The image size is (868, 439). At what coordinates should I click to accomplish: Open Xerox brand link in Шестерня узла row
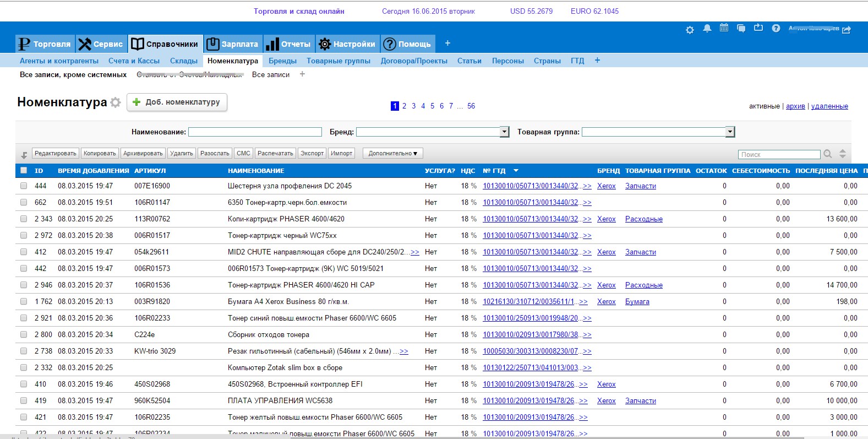[607, 186]
